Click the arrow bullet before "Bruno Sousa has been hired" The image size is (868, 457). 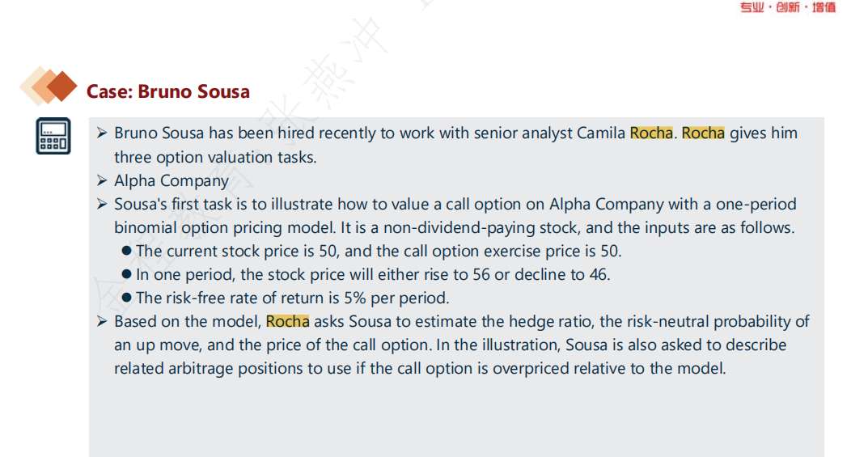(x=102, y=133)
